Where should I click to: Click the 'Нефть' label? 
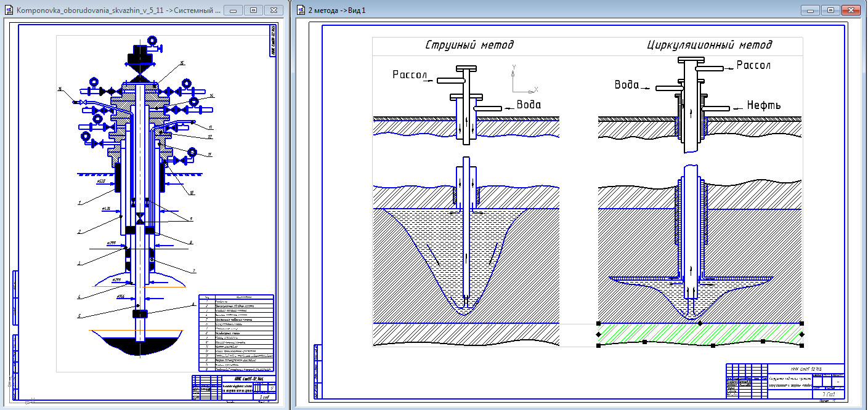(x=763, y=105)
